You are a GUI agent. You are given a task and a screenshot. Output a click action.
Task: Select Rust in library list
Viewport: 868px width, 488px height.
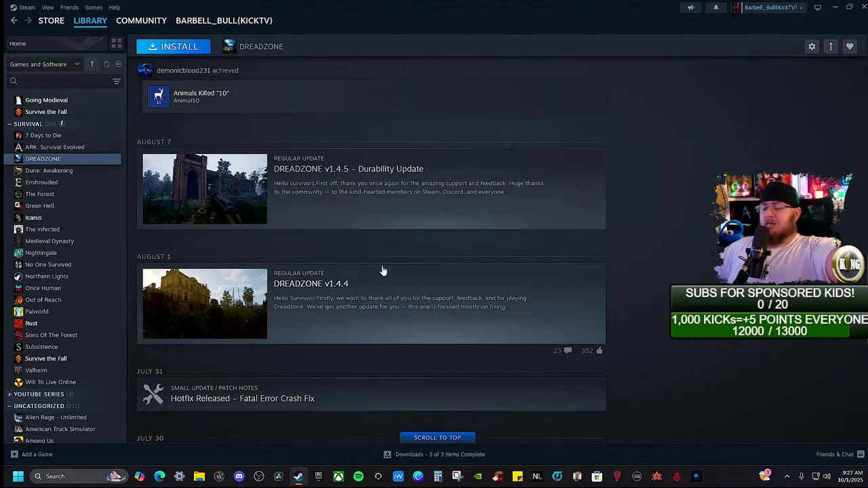point(31,323)
